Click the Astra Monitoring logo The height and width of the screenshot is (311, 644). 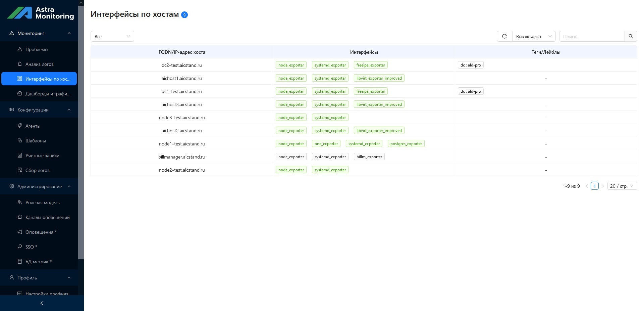click(x=41, y=13)
